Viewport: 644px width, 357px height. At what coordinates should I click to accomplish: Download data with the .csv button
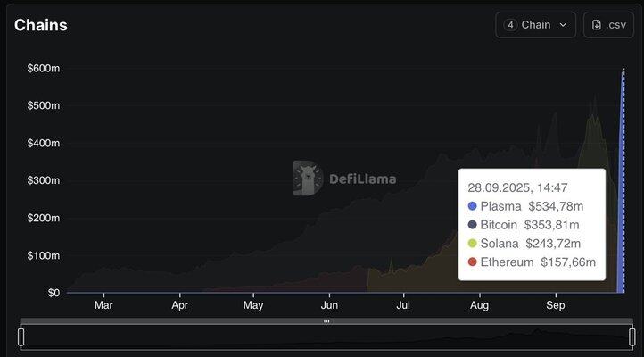[608, 25]
